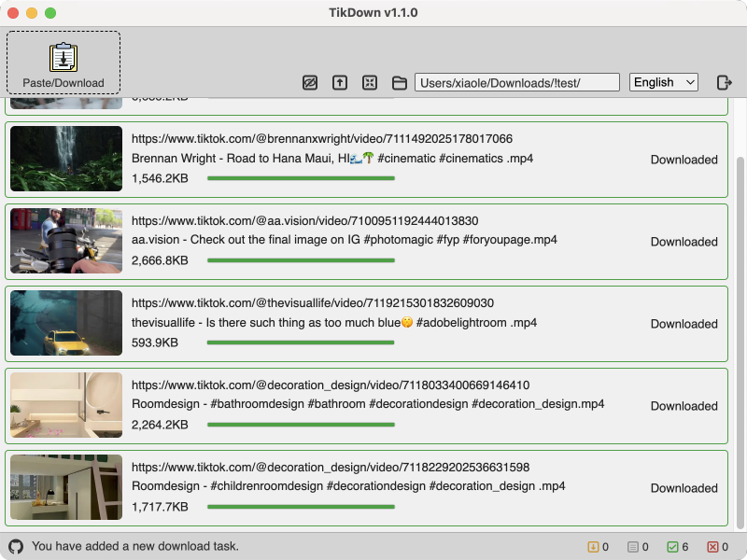747x560 pixels.
Task: Toggle the hide-preview eye-slash icon
Action: (x=310, y=83)
